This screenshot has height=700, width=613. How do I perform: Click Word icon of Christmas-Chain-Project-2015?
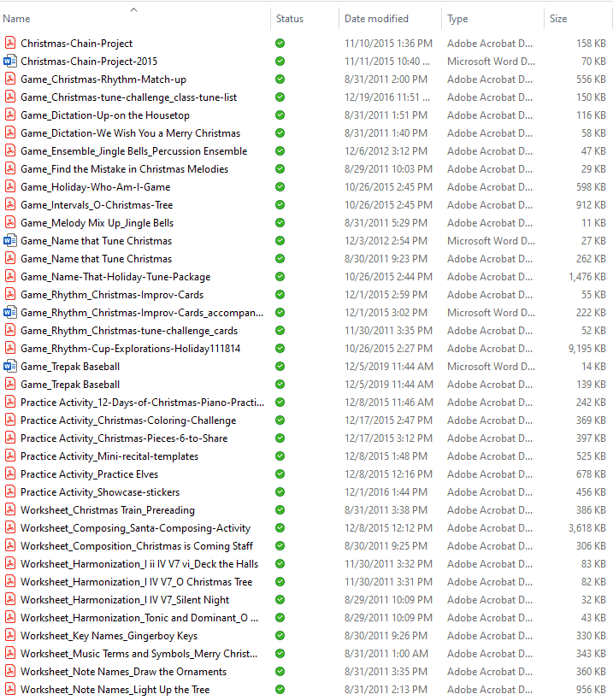click(9, 62)
